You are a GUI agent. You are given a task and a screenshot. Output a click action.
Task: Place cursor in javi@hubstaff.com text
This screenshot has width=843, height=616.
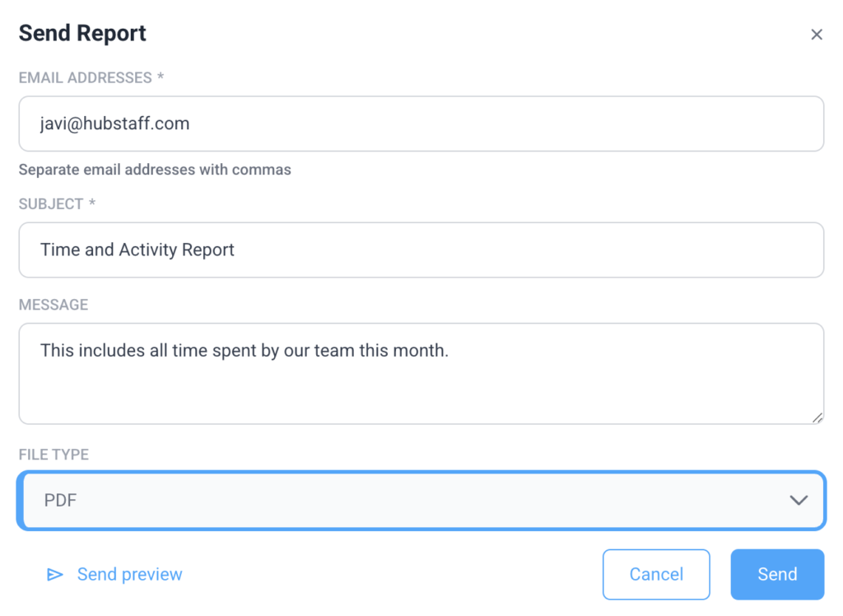115,124
